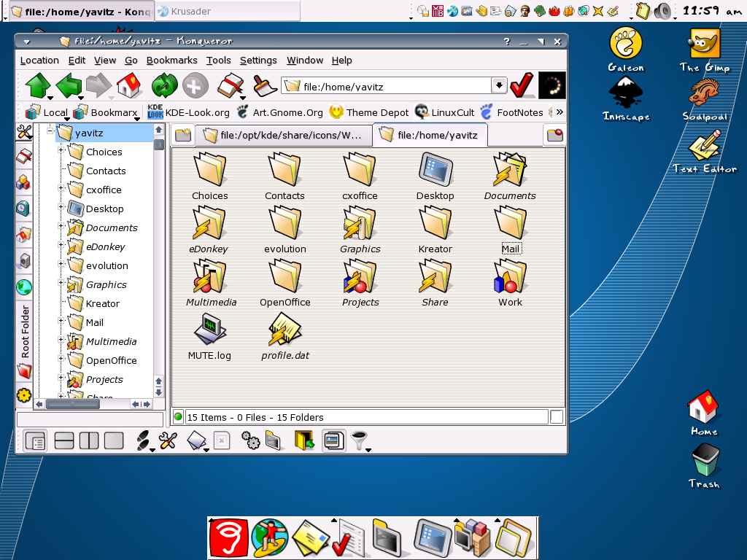
Task: Open the Theme Depot bookmark
Action: click(x=369, y=112)
